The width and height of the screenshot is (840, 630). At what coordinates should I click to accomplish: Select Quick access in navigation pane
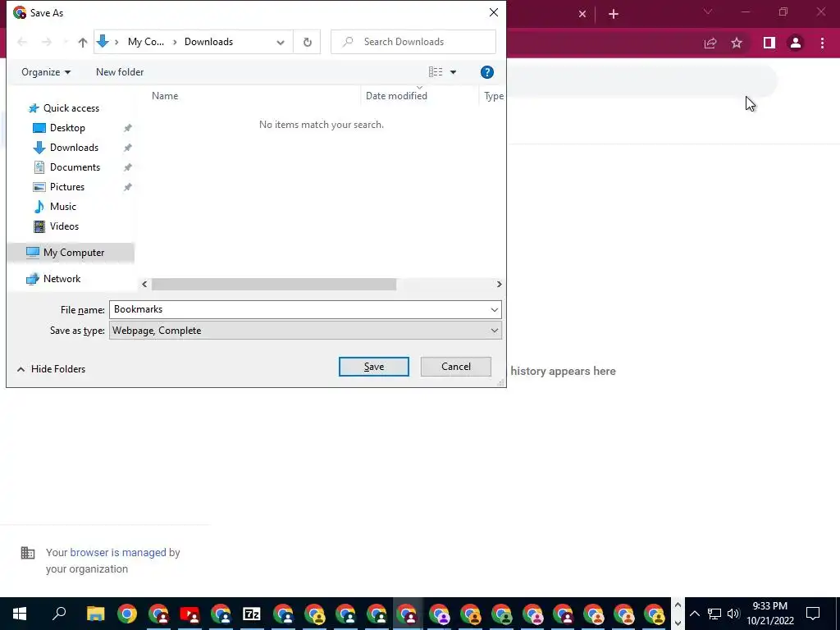71,108
